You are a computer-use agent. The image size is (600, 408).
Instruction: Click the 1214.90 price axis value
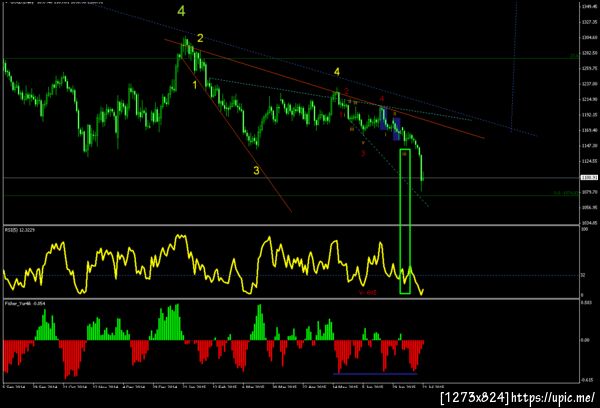click(589, 100)
